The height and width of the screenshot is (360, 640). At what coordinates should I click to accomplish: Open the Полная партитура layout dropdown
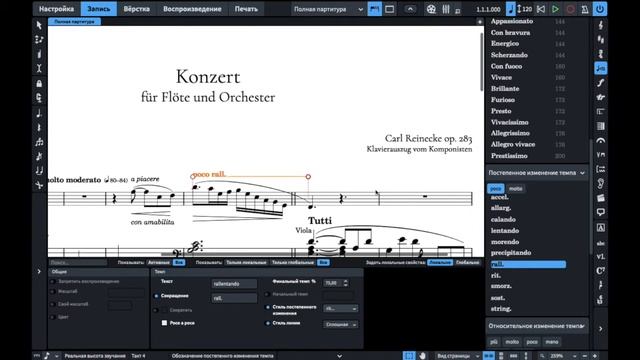pyautogui.click(x=328, y=9)
